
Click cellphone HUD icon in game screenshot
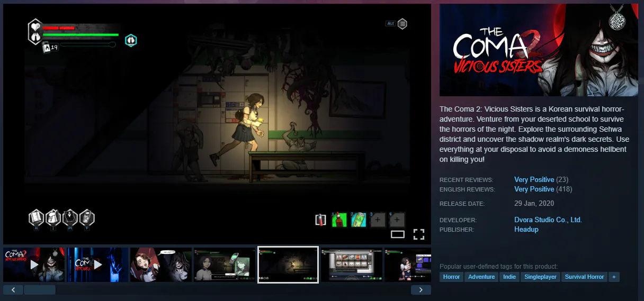click(87, 218)
